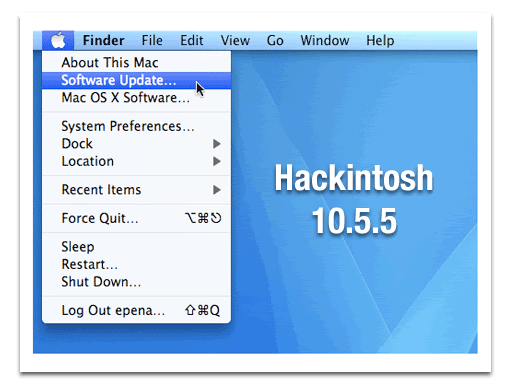Open the View menu

[235, 41]
